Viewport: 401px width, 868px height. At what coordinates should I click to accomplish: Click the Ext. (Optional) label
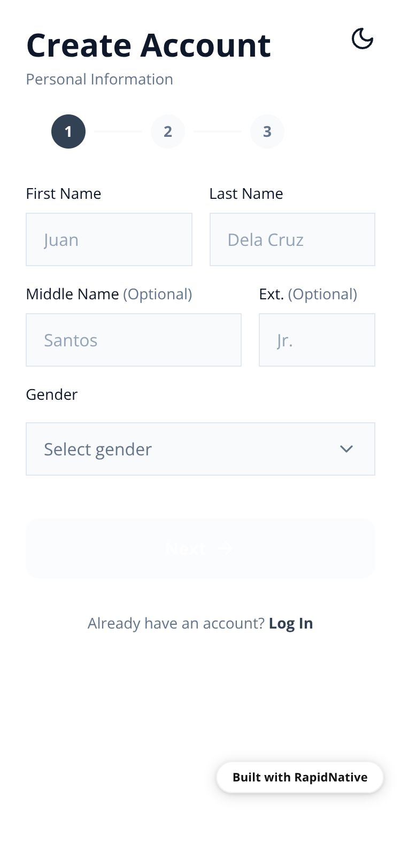[308, 294]
